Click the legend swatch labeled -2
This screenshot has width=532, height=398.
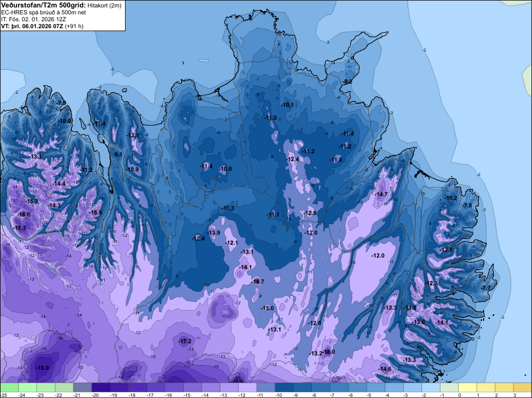[x=430, y=387]
